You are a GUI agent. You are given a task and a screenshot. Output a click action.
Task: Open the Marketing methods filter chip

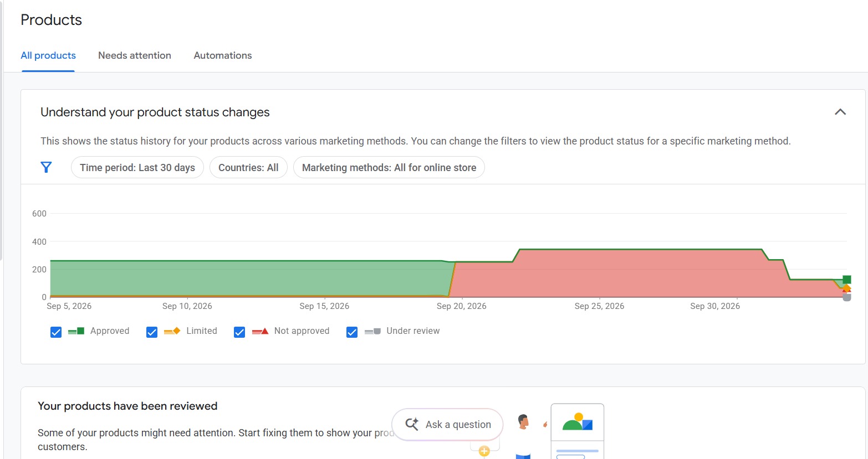click(x=389, y=167)
